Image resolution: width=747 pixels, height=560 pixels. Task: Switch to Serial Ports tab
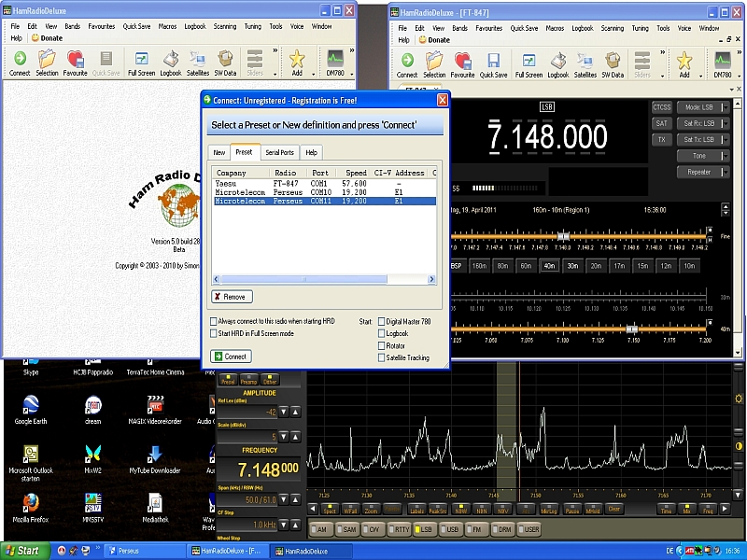click(279, 152)
